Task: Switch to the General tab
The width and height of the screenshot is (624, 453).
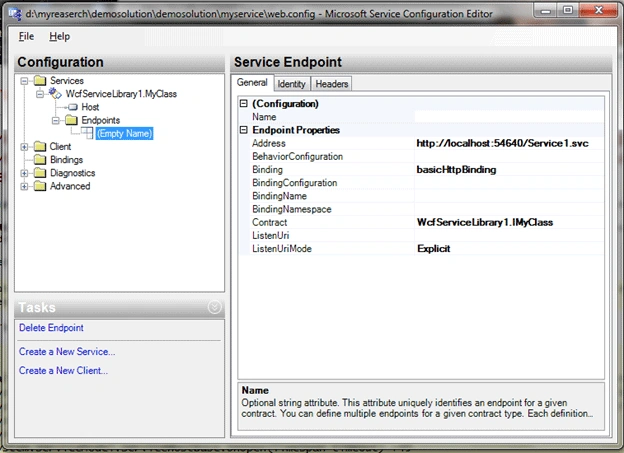Action: [252, 82]
